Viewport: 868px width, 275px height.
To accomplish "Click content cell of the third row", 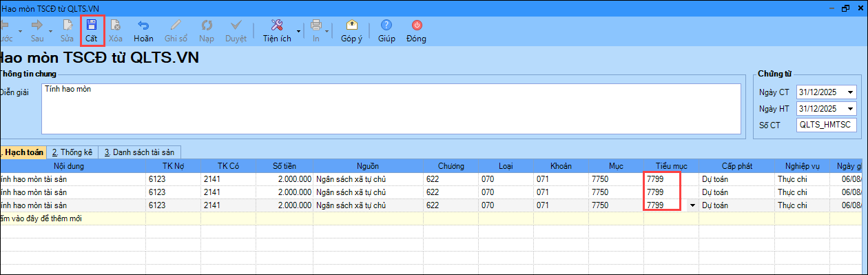I will click(72, 205).
